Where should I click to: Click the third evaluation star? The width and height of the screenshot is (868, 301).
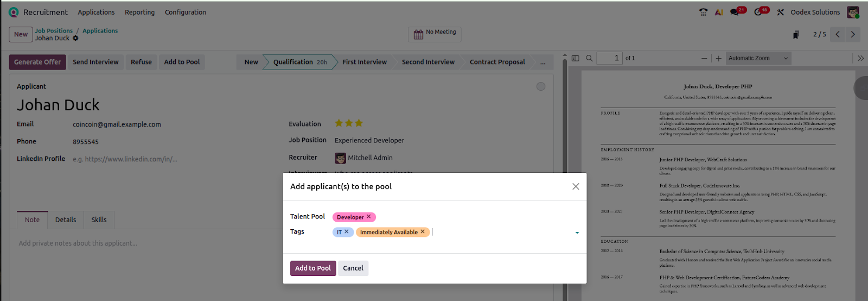pos(359,123)
